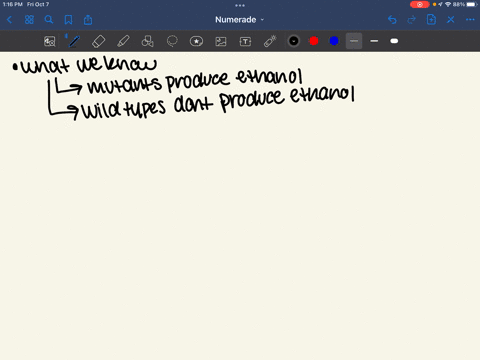Image resolution: width=480 pixels, height=360 pixels.
Task: Close the document with X icon
Action: pyautogui.click(x=451, y=20)
